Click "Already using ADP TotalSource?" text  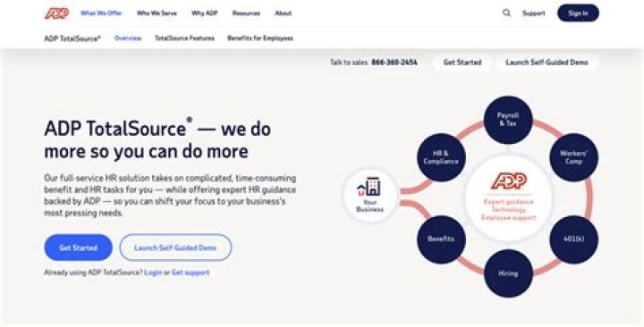tap(93, 272)
